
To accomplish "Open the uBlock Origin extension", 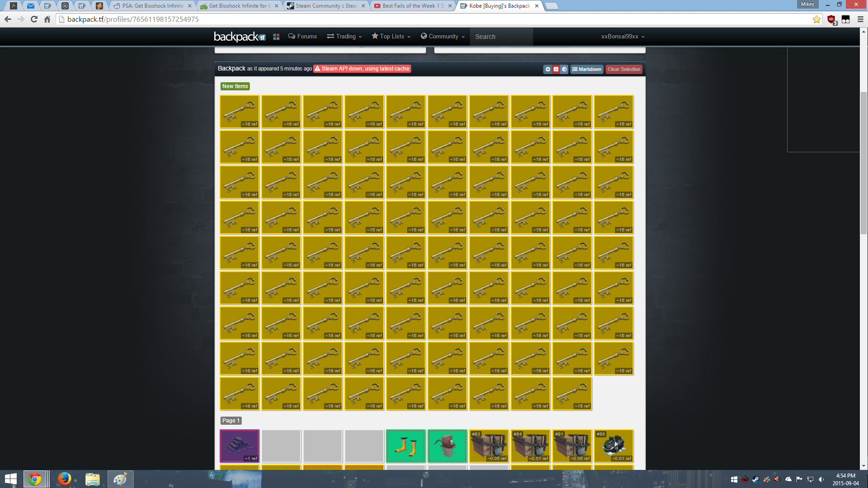I will [x=831, y=19].
